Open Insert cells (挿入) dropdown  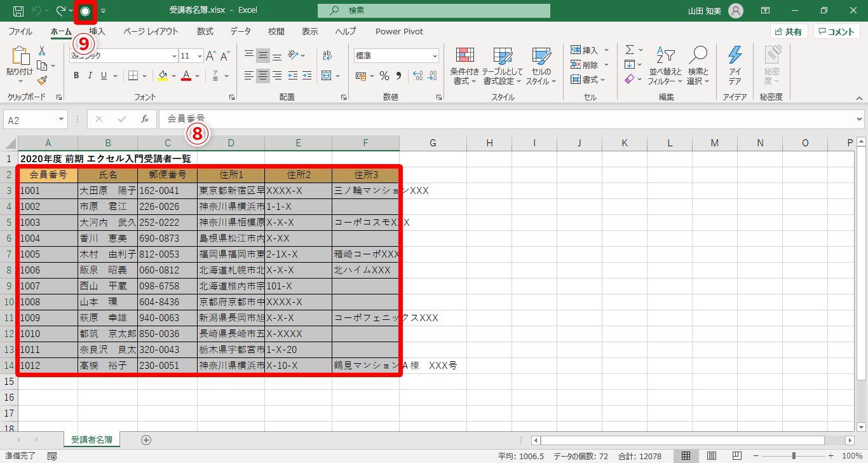(606, 50)
